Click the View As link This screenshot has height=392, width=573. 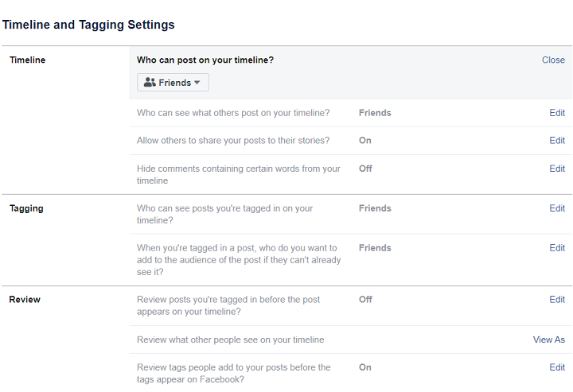coord(548,340)
